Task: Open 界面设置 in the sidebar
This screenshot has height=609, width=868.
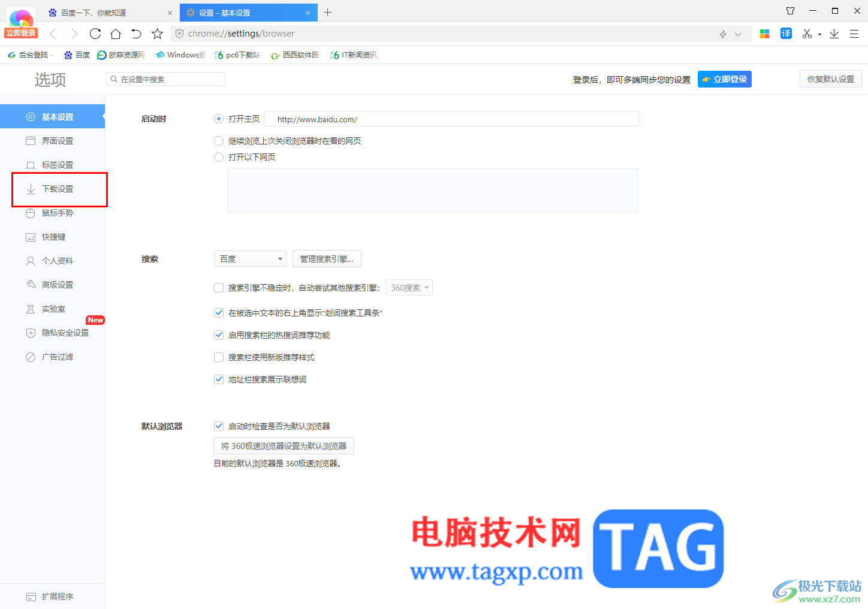Action: pyautogui.click(x=52, y=141)
